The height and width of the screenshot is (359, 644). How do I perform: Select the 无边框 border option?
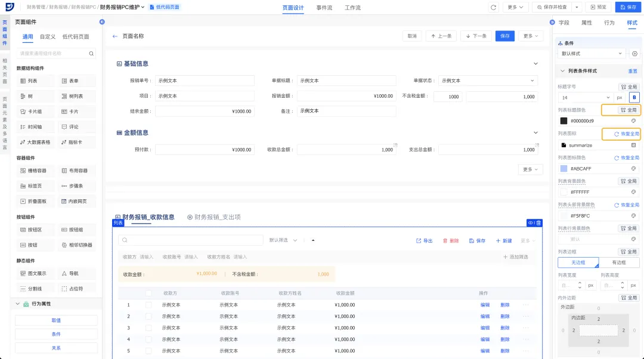click(578, 262)
